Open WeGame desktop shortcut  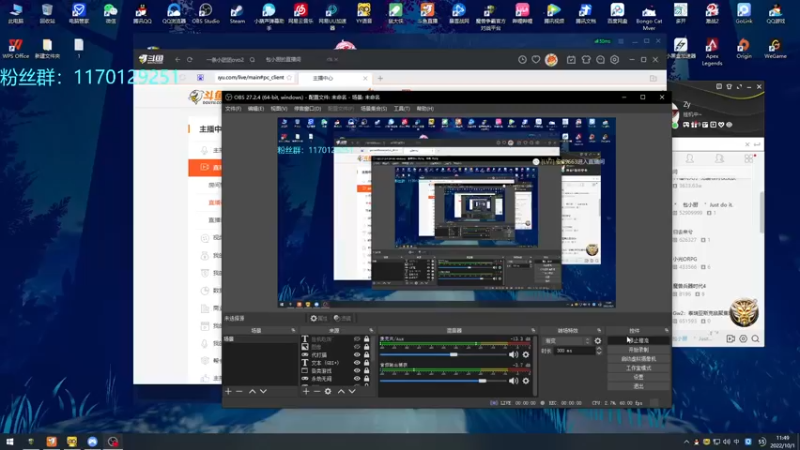775,49
